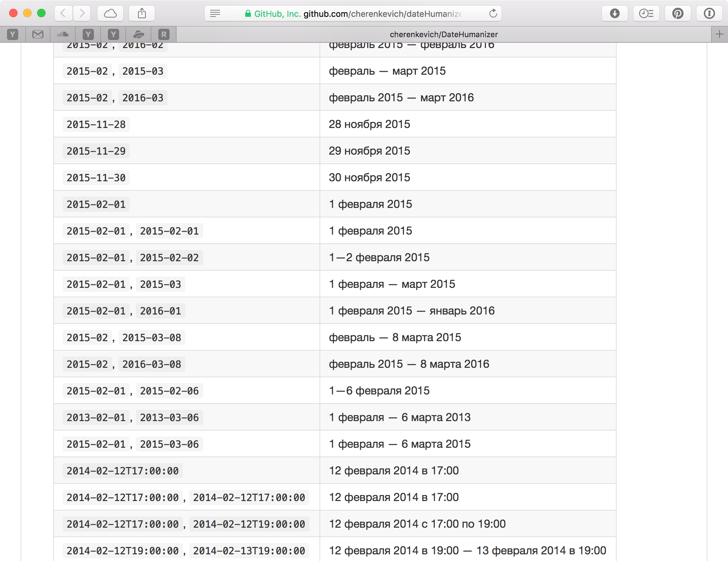Click code 2016-03 in the table
This screenshot has width=728, height=561.
point(143,98)
